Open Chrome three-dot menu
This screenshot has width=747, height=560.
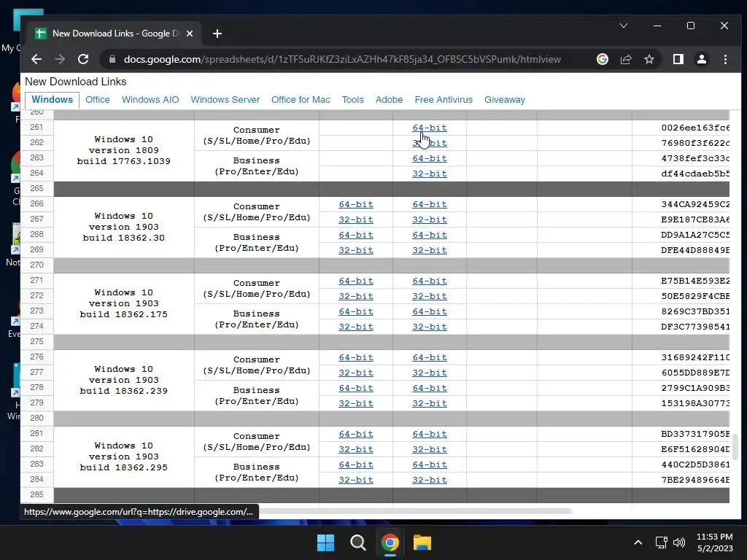click(725, 59)
